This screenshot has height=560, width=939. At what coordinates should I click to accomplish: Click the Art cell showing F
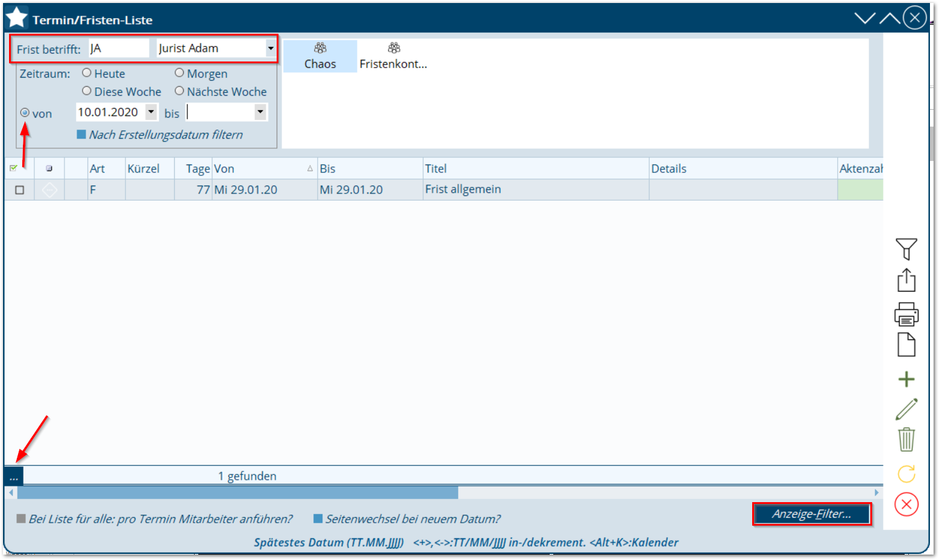(107, 189)
